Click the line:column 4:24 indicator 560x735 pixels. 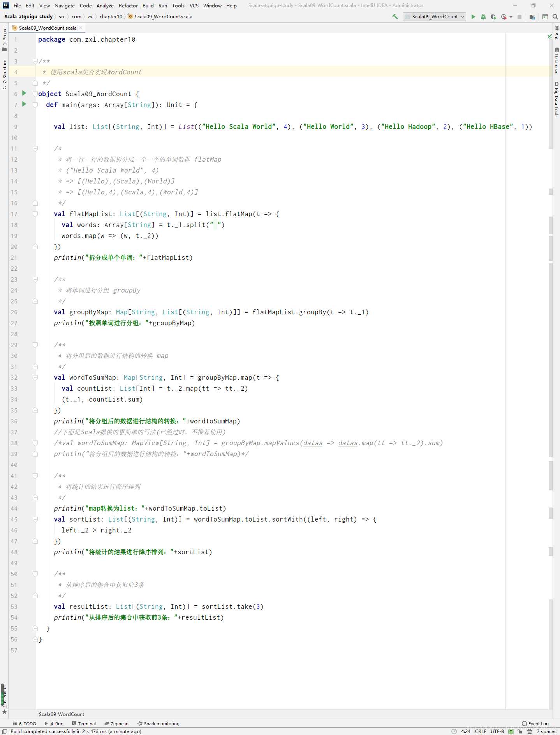coord(466,731)
